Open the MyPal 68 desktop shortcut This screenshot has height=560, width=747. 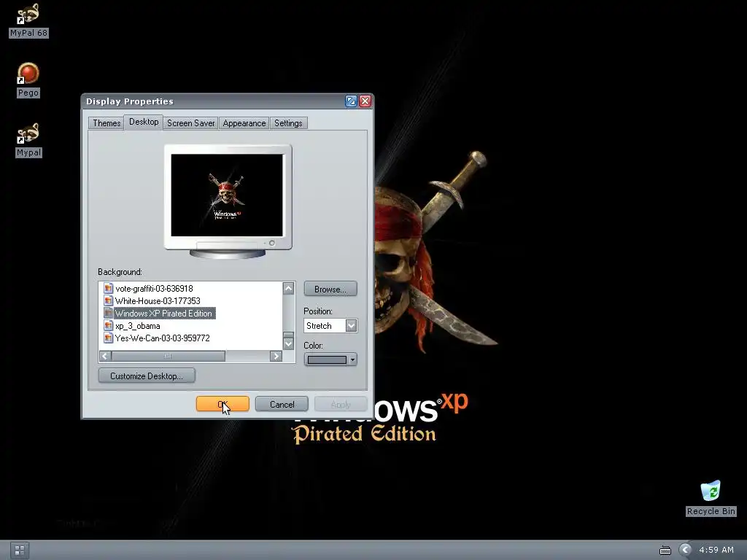pyautogui.click(x=28, y=20)
